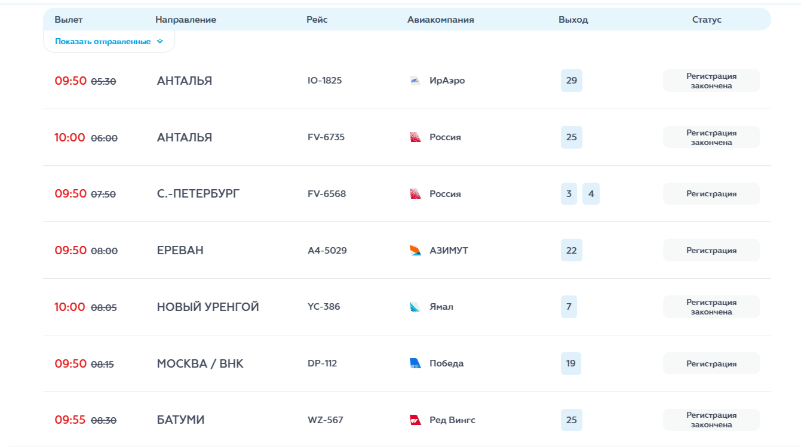Open flight number FV-6568

click(326, 194)
